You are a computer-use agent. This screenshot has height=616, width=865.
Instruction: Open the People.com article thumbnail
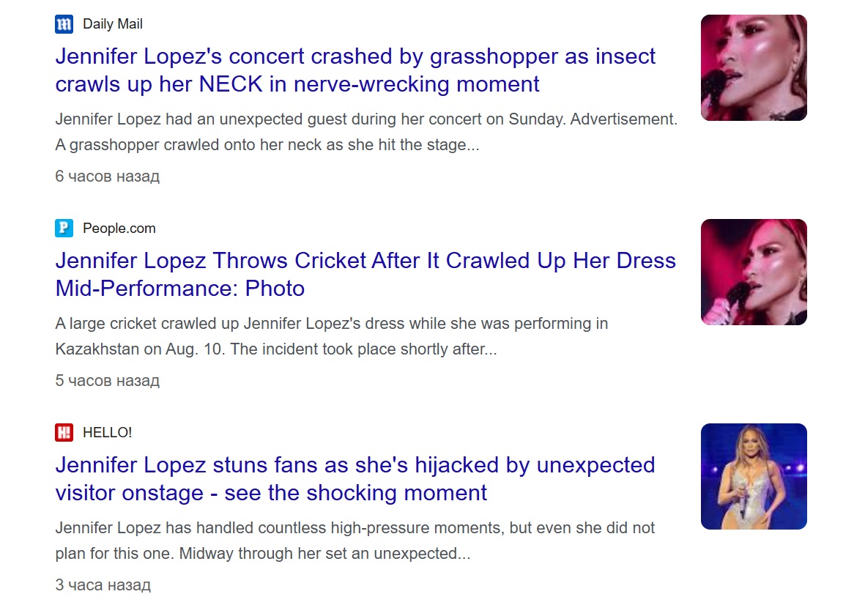pos(754,272)
